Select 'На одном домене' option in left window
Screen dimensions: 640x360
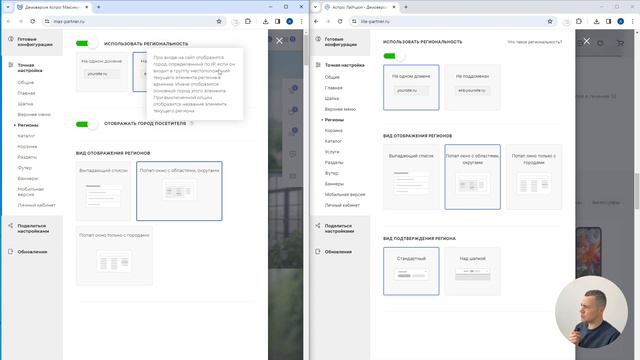pyautogui.click(x=102, y=72)
